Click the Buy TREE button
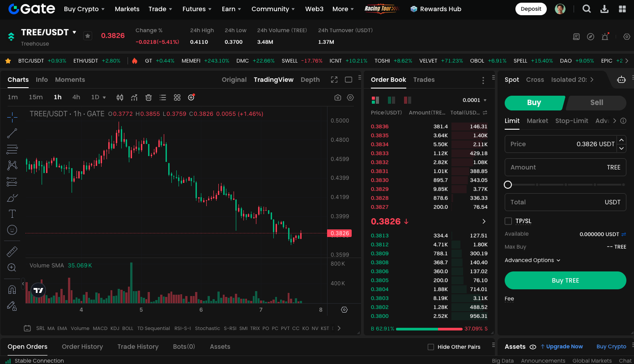This screenshot has width=634, height=364. pos(565,280)
